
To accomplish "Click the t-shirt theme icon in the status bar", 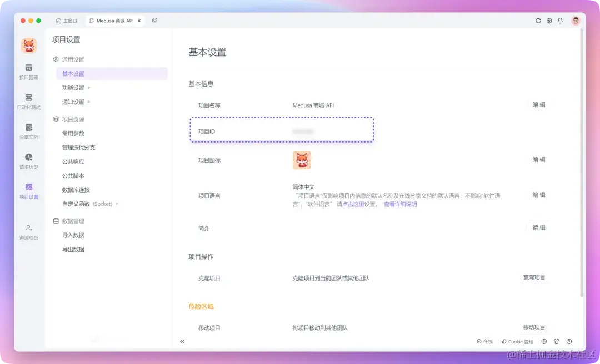I will coord(556,341).
